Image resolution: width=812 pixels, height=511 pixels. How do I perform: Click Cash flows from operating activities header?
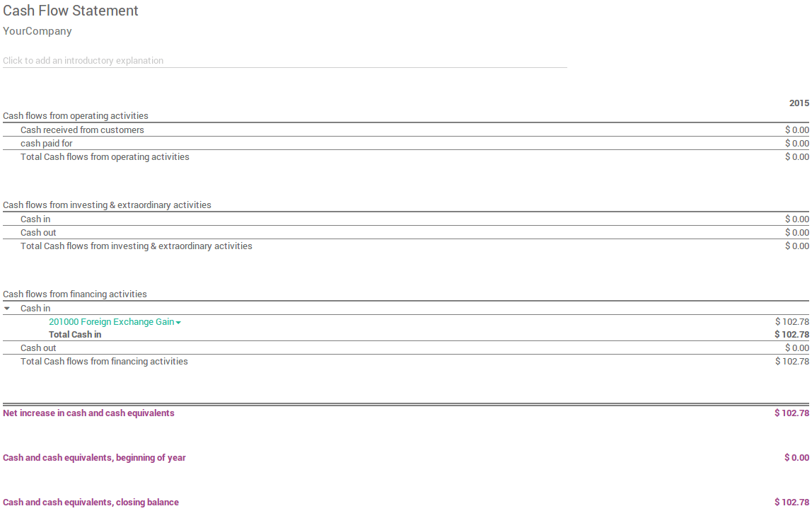[x=76, y=115]
